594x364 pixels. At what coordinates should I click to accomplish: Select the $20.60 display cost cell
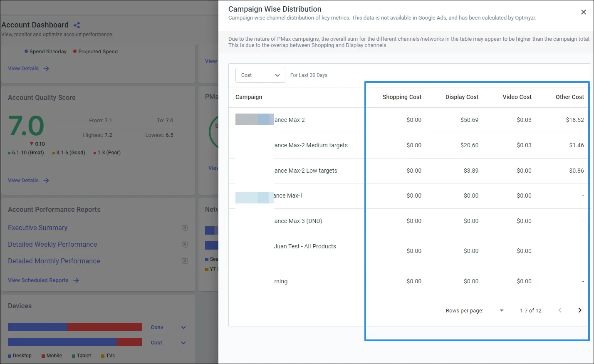469,145
